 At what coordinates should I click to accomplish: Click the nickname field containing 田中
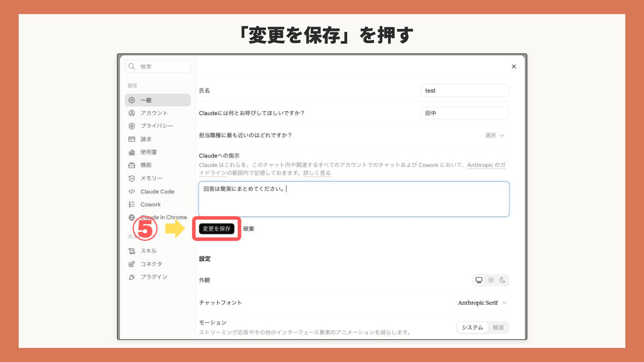(x=465, y=113)
